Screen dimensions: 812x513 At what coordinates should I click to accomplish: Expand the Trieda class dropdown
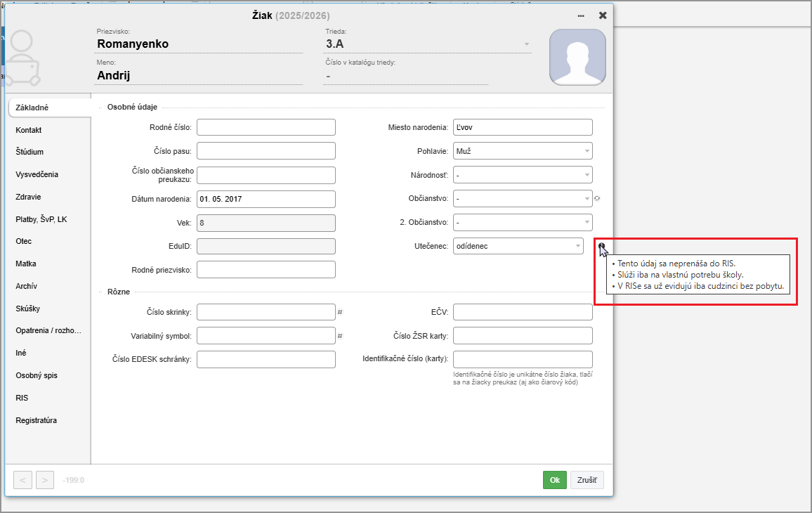(526, 44)
